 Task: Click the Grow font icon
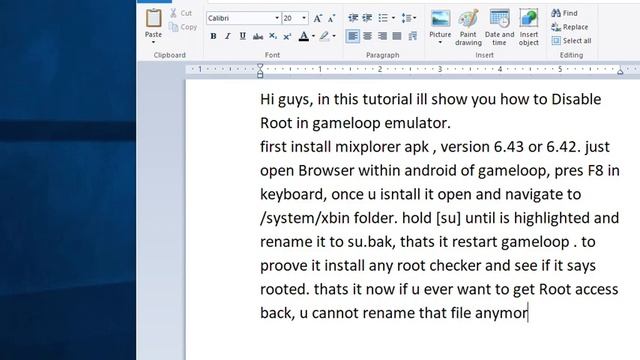tap(318, 18)
